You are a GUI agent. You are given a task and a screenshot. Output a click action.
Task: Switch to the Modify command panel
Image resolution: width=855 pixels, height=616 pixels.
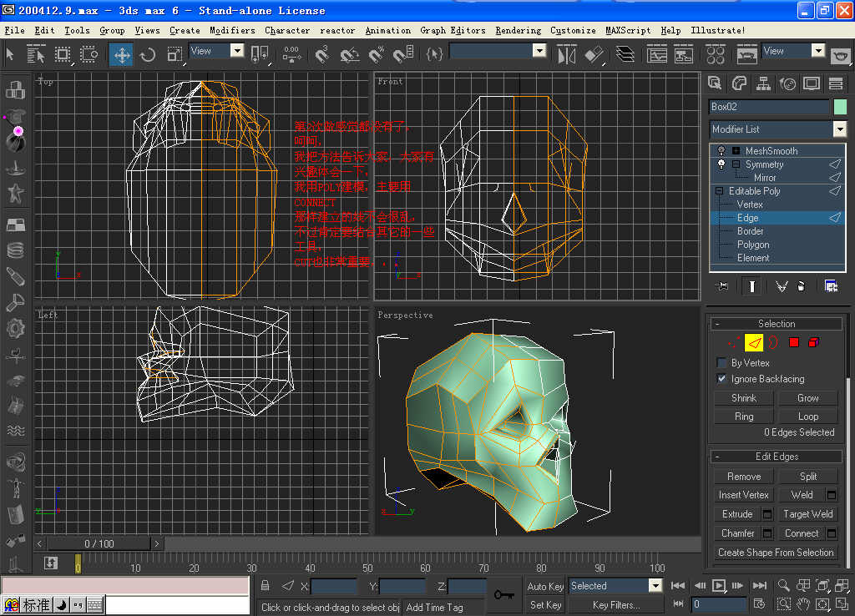(740, 83)
